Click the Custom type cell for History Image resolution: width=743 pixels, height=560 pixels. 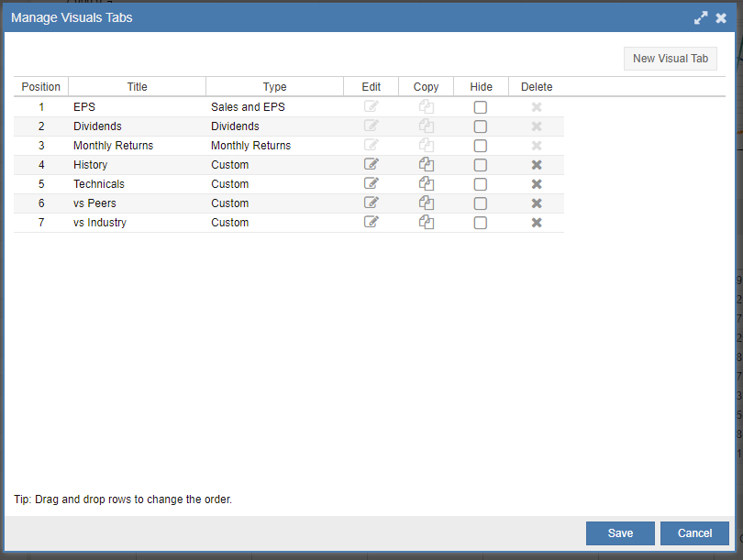coord(275,165)
